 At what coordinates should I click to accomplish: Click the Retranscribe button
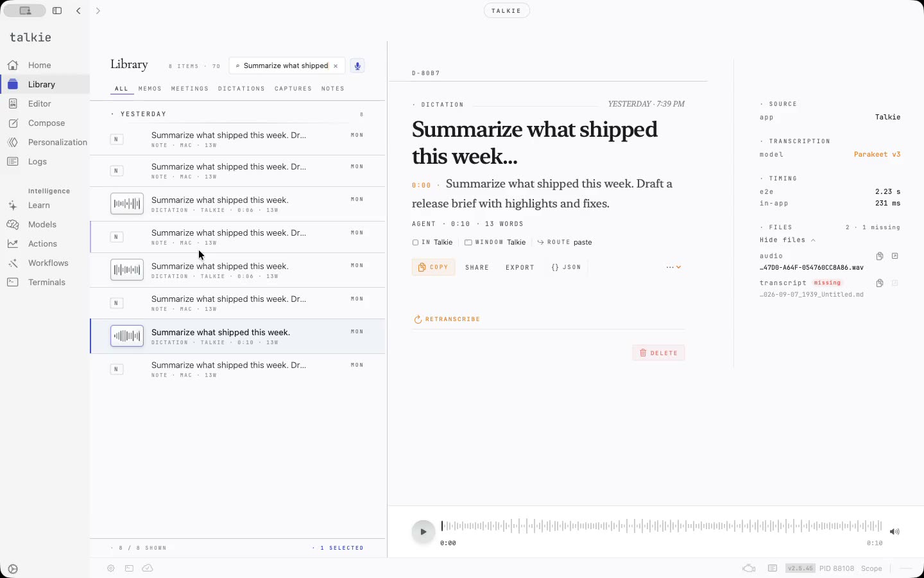[447, 319]
